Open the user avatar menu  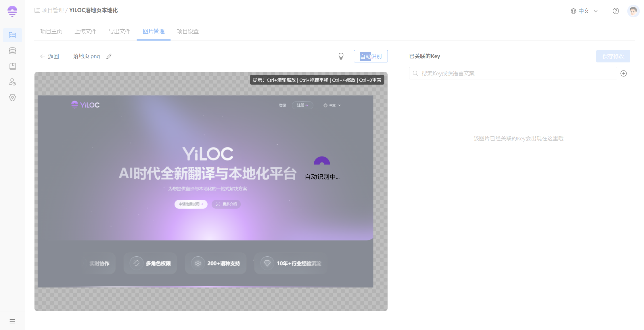[x=633, y=11]
